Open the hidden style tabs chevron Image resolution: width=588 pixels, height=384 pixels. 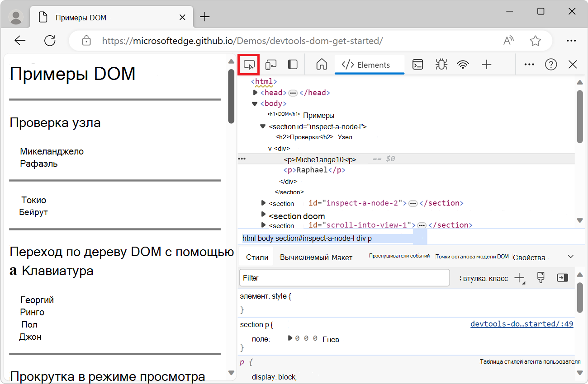click(x=569, y=256)
